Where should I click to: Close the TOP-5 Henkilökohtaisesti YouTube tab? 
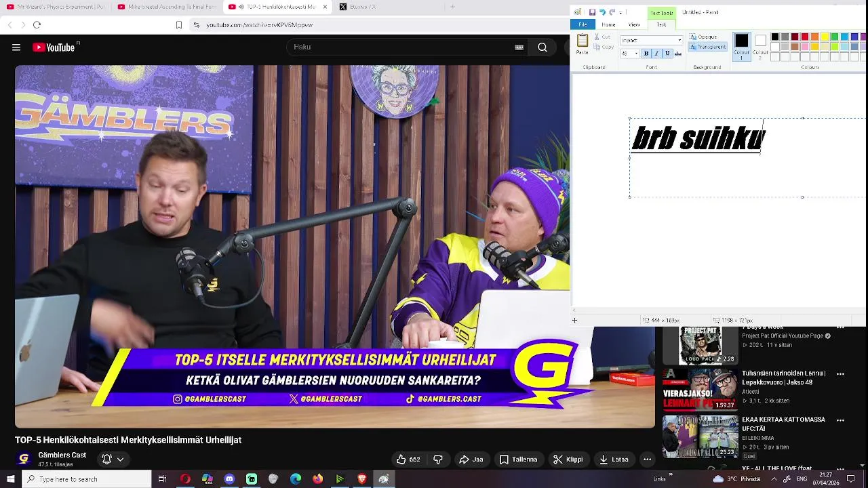[325, 7]
